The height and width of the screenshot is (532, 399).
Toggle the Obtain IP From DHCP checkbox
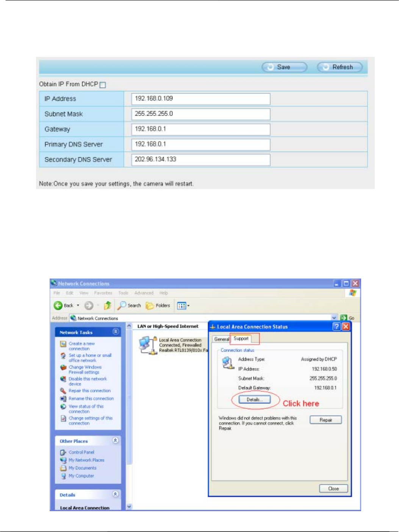[x=103, y=85]
